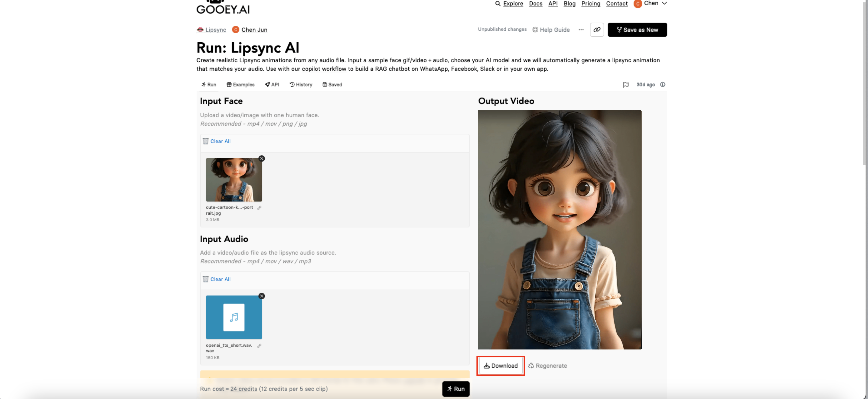Remove the cute-cartoon portrait image
The height and width of the screenshot is (399, 868).
coord(262,158)
